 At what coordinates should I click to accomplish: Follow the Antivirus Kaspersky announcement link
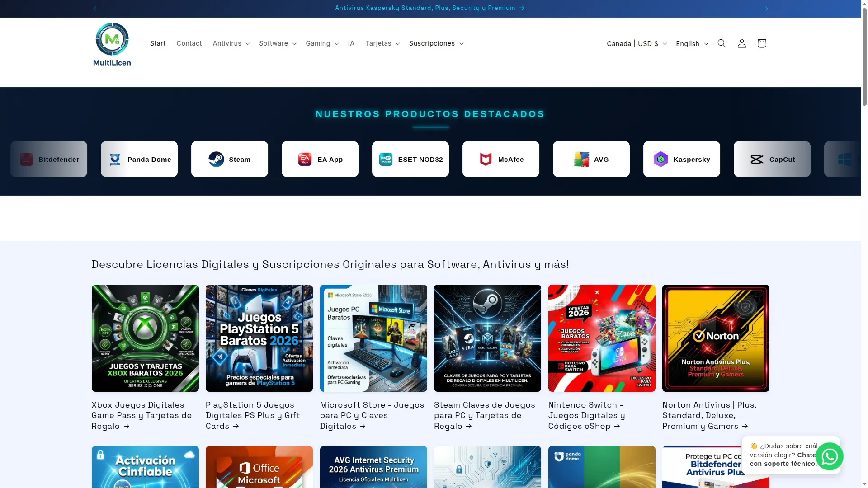pyautogui.click(x=430, y=8)
